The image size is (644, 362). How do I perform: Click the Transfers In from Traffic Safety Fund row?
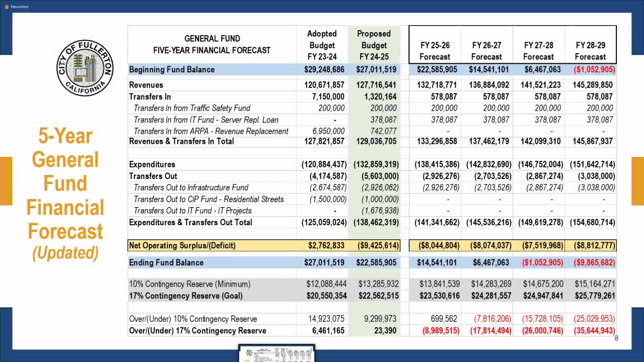[192, 108]
